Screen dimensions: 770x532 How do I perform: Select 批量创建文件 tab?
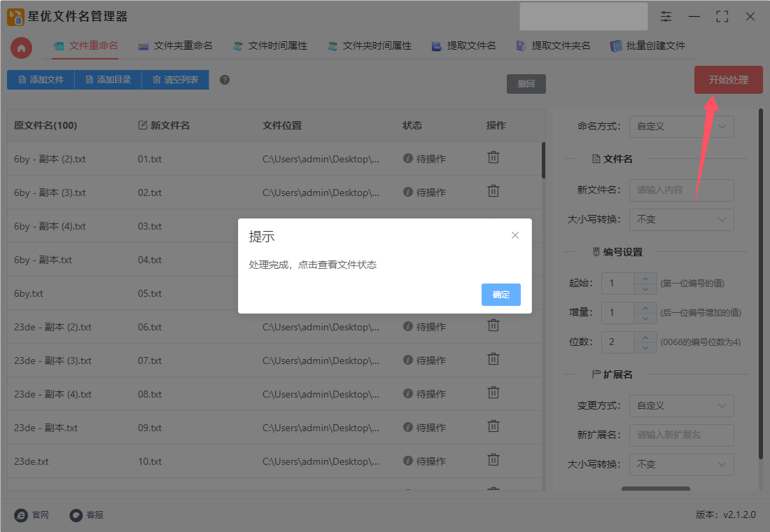647,45
